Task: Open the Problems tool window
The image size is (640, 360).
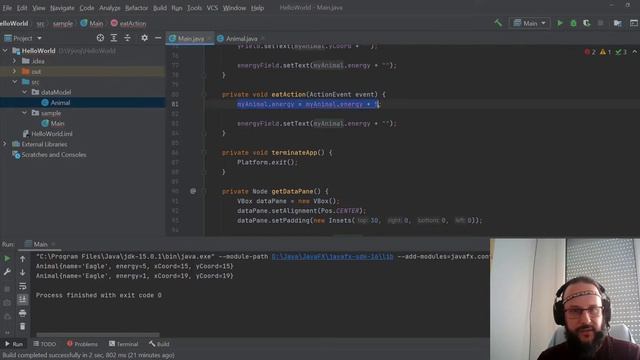Action: click(82, 344)
